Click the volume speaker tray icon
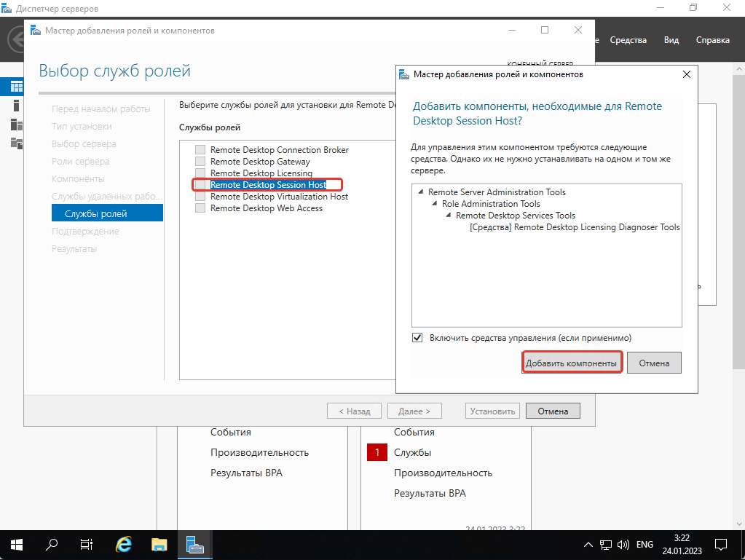 (x=623, y=544)
